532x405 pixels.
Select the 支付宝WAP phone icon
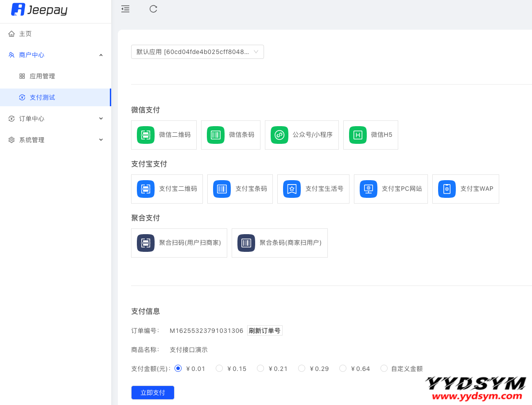pos(447,189)
